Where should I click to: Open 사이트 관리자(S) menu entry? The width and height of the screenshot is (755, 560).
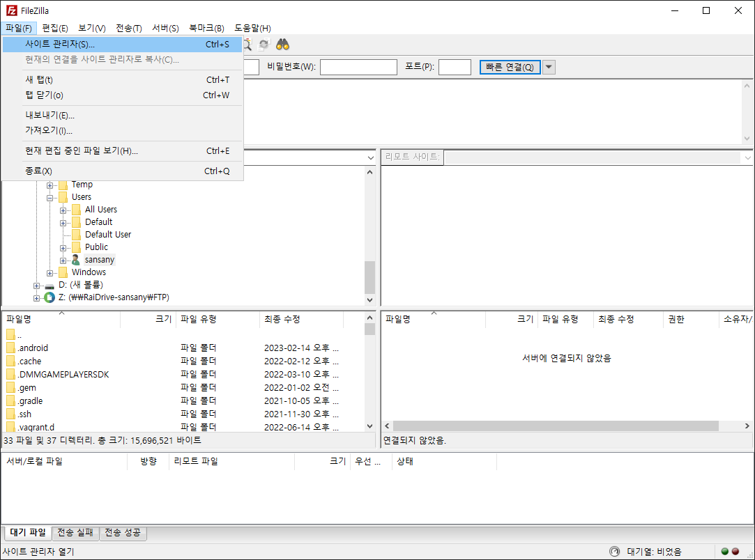point(122,45)
